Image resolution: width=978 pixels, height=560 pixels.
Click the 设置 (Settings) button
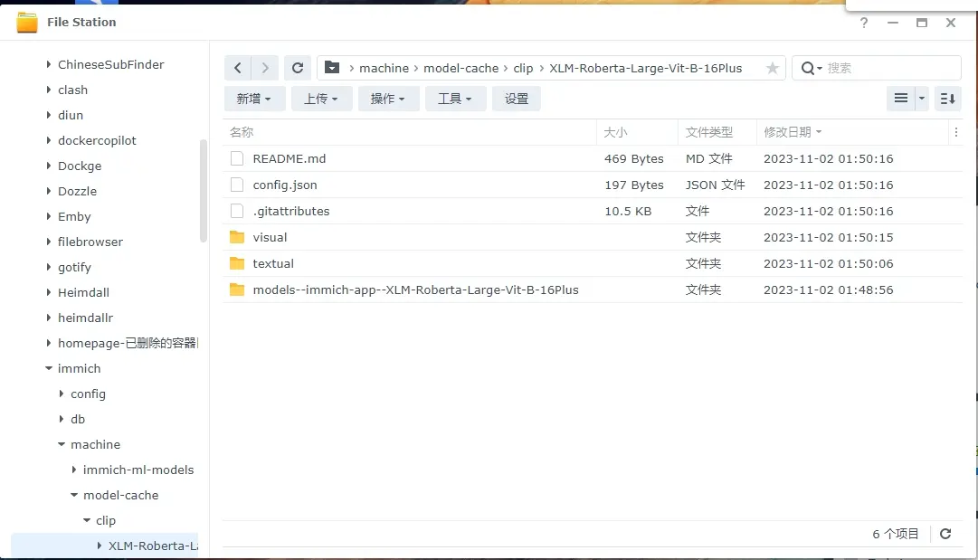point(517,99)
